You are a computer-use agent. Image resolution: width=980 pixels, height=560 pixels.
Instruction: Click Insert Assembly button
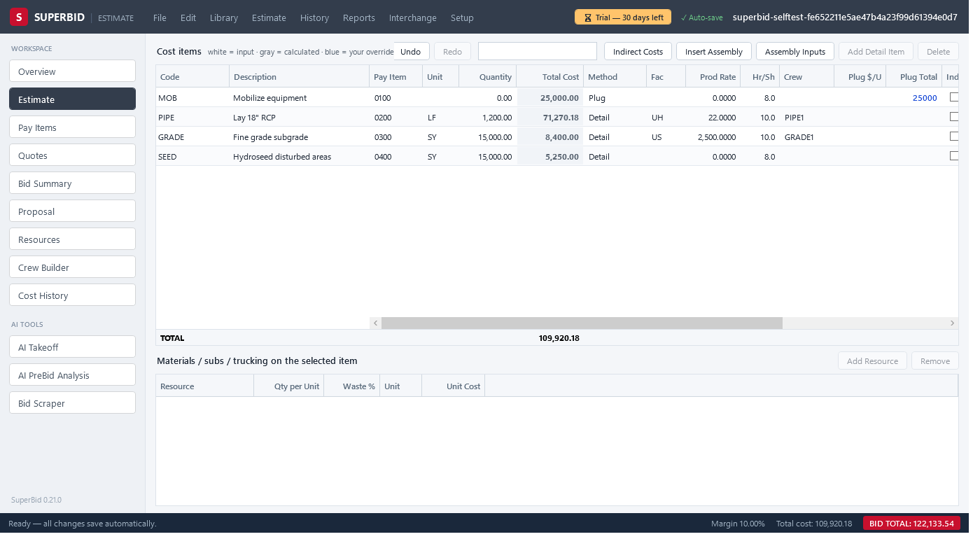[714, 51]
